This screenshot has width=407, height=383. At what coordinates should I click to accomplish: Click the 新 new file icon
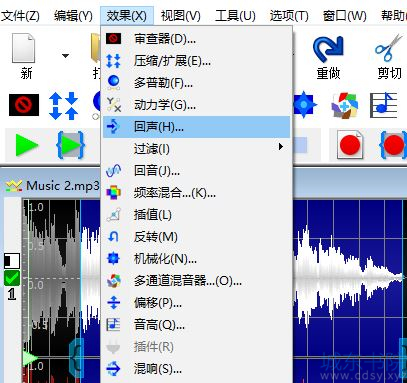24,48
